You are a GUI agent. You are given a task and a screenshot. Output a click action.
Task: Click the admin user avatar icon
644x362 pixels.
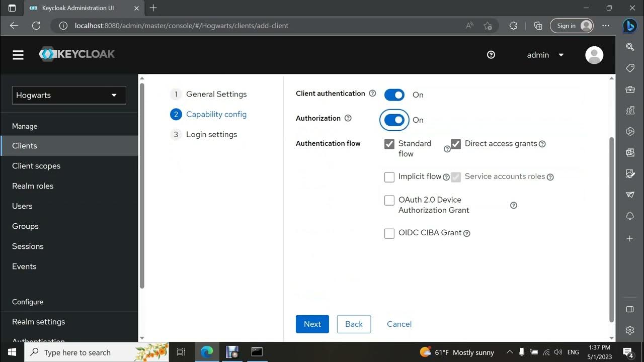594,55
